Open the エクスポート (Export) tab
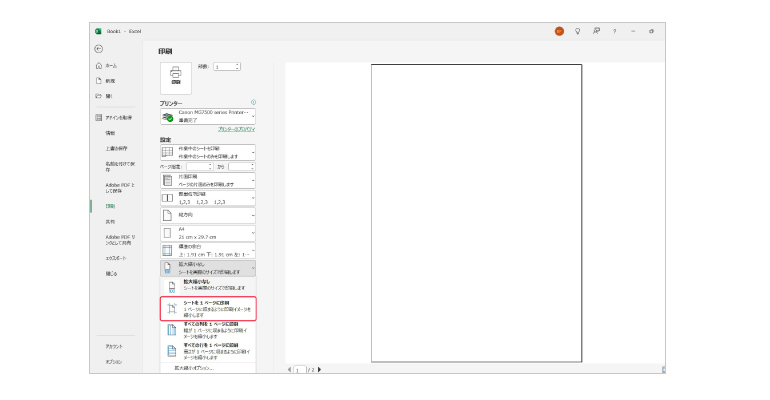Viewport: 770px width, 400px height. pyautogui.click(x=116, y=258)
